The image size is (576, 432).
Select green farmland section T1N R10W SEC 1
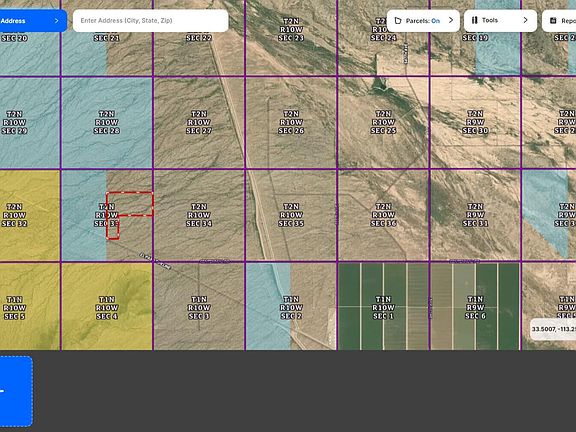[x=383, y=306]
